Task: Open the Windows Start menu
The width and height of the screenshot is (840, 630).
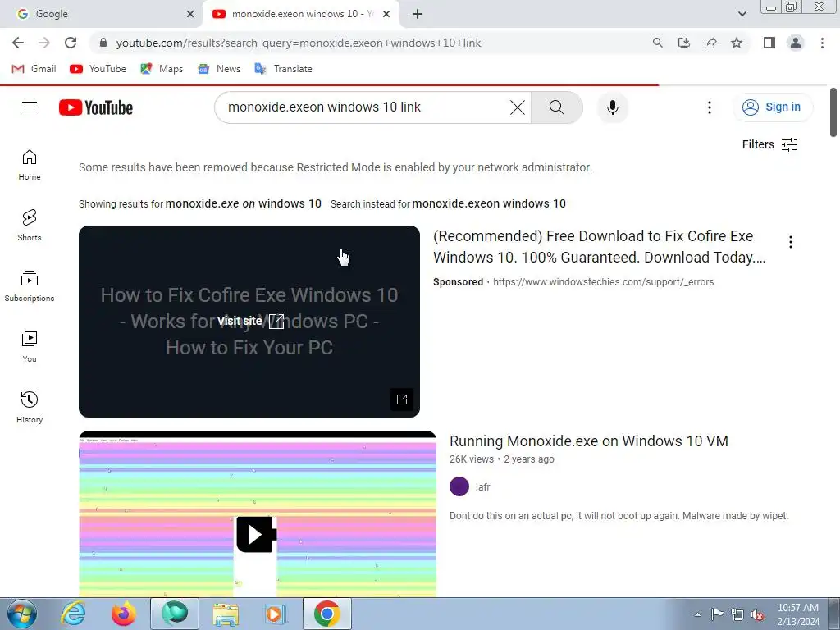Action: 22,614
